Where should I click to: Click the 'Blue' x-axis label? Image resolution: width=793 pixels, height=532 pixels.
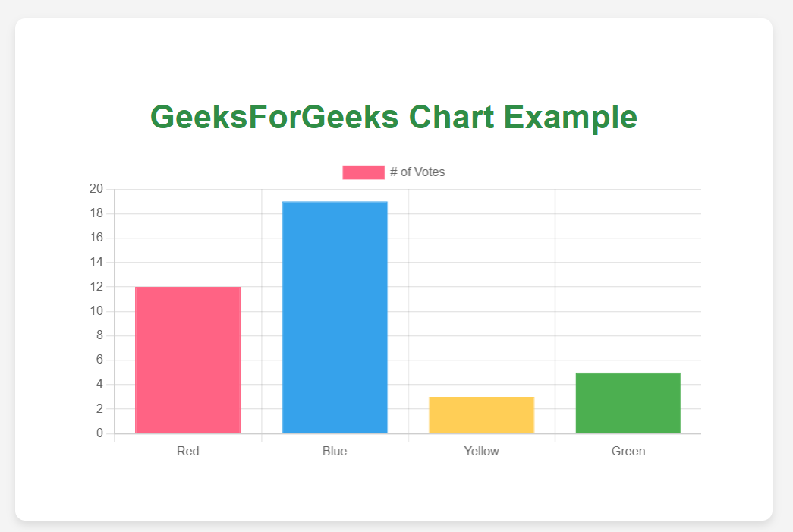tap(335, 451)
